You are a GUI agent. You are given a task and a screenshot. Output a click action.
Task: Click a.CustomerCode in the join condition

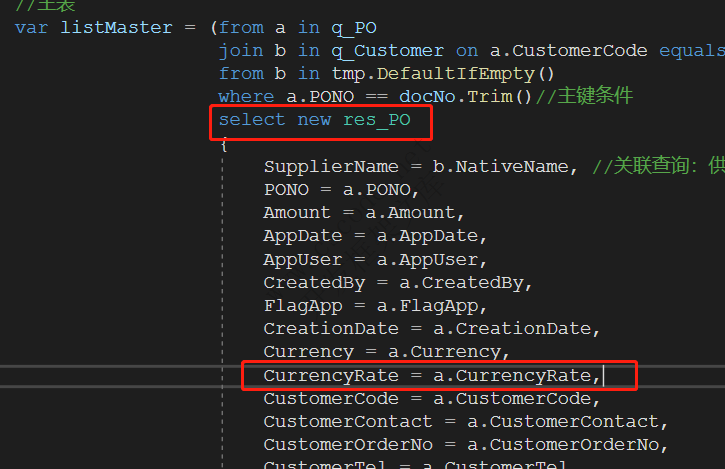pos(568,50)
